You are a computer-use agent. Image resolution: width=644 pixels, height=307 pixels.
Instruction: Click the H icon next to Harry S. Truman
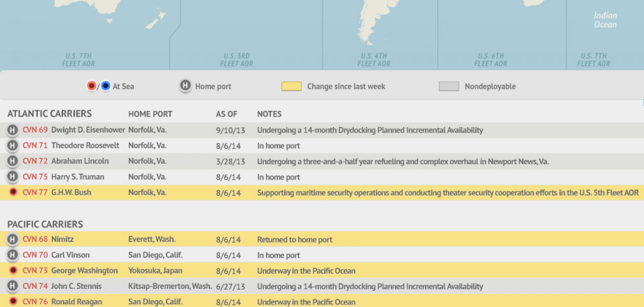point(12,177)
